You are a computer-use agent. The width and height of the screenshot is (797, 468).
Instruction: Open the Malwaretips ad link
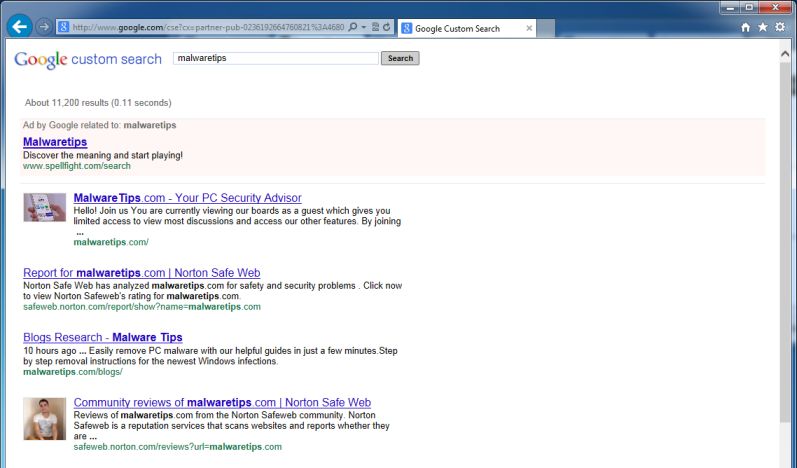click(55, 142)
